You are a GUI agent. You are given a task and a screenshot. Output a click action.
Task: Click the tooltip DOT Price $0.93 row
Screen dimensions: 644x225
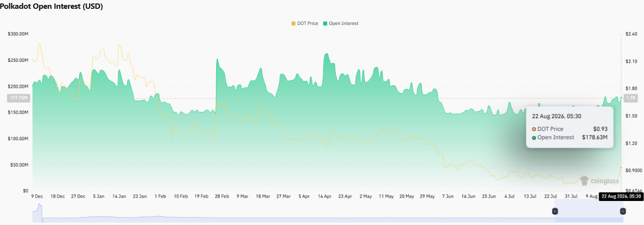[570, 128]
